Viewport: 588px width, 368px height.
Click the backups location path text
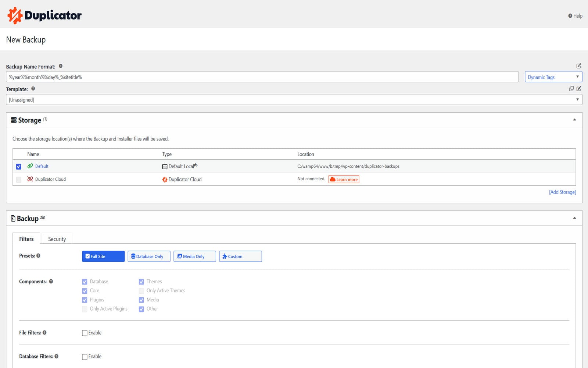coord(348,166)
